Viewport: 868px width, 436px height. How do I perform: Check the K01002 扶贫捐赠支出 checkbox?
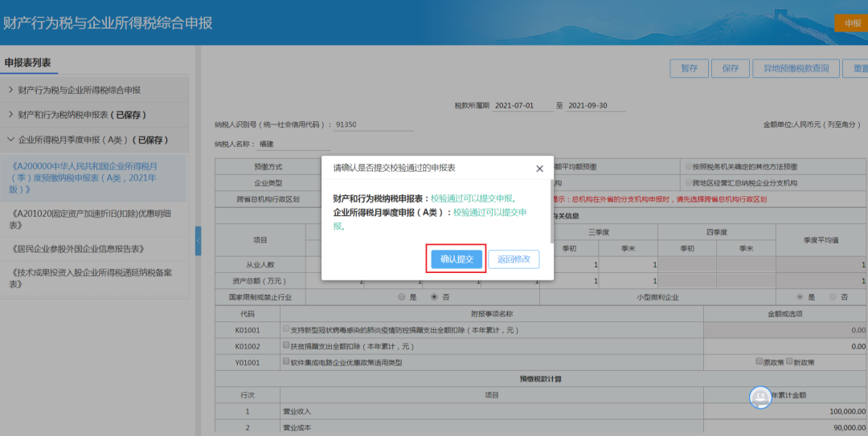[x=287, y=346]
